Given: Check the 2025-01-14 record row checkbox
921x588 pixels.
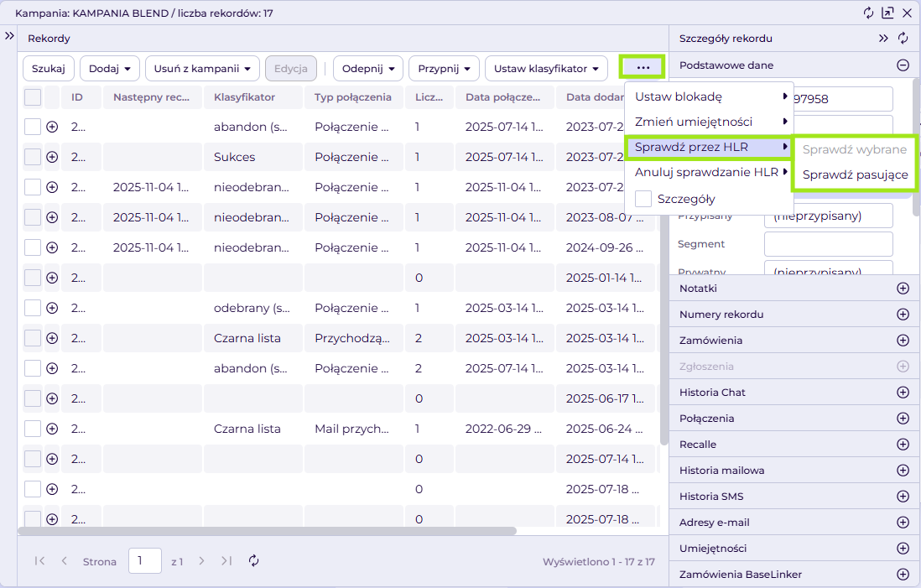Looking at the screenshot, I should click(33, 278).
